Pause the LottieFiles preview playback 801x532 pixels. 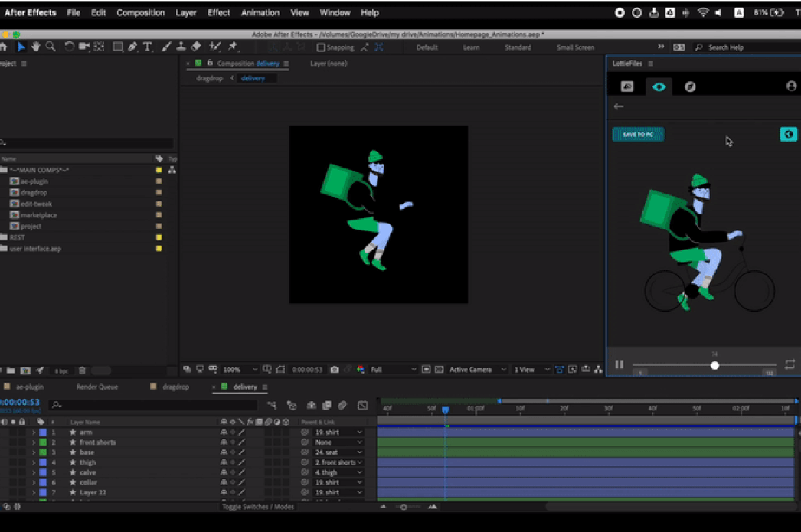pyautogui.click(x=620, y=364)
